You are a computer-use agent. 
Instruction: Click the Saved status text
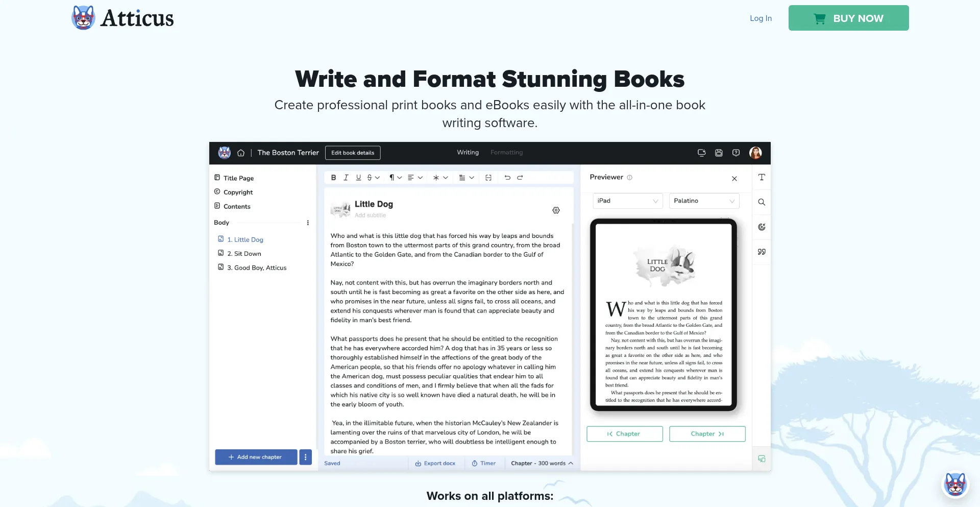coord(332,464)
